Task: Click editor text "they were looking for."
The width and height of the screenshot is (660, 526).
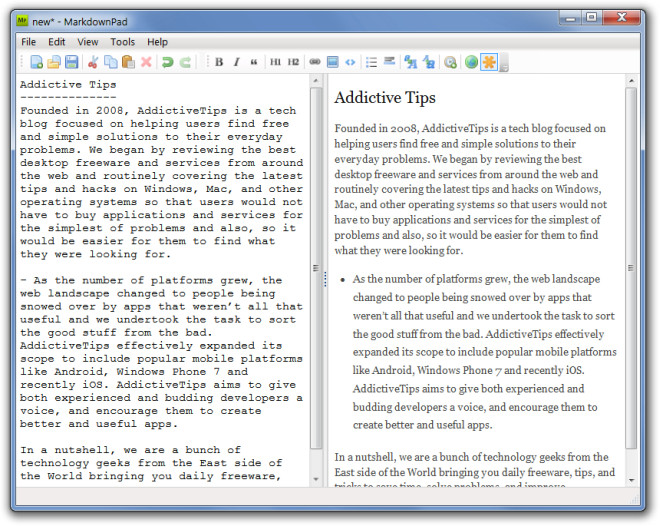Action: tap(95, 254)
